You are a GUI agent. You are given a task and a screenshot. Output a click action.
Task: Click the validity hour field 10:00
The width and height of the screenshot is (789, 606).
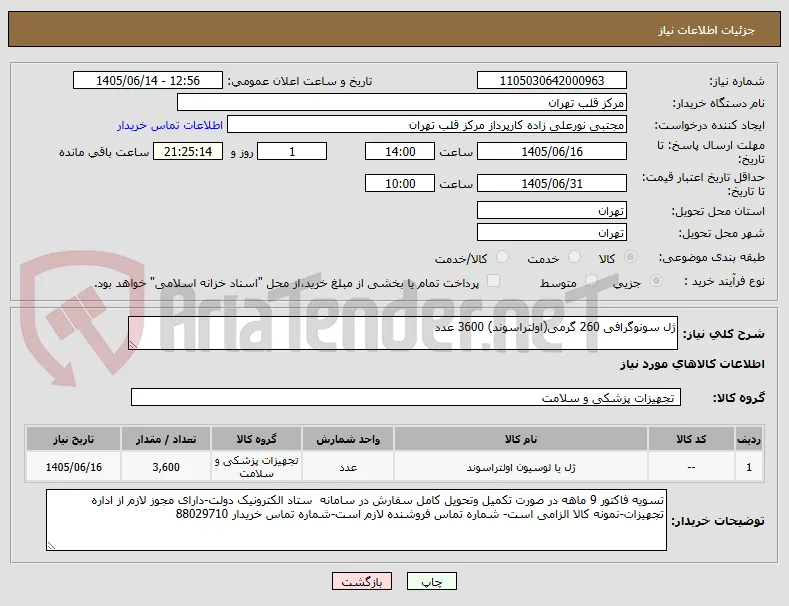(400, 184)
